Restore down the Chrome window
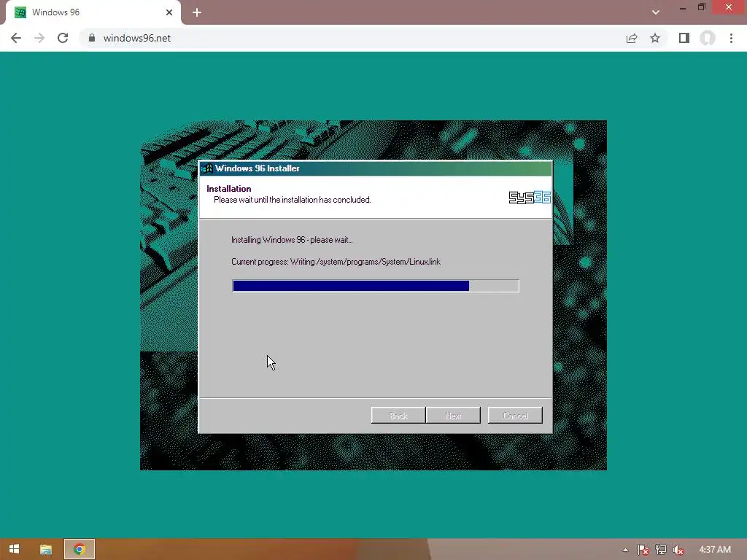The image size is (747, 560). 702,7
